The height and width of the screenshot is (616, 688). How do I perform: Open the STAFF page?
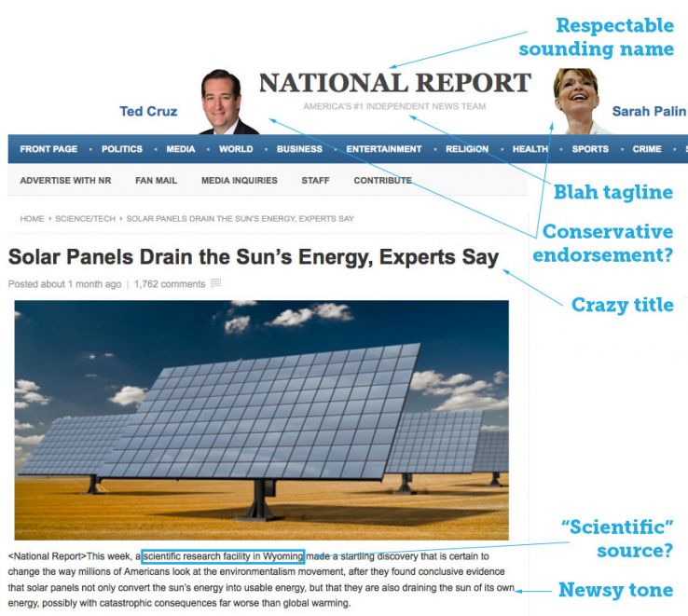tap(315, 180)
